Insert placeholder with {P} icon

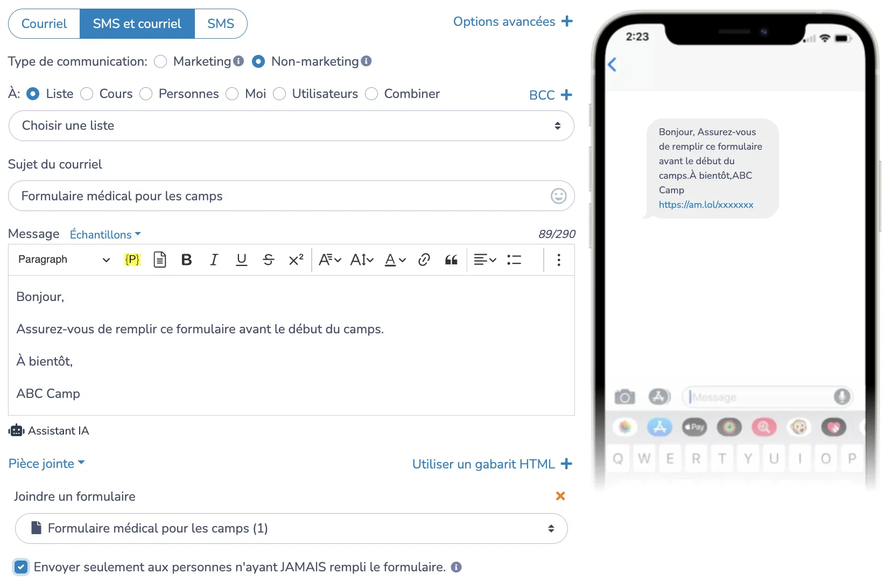(132, 260)
